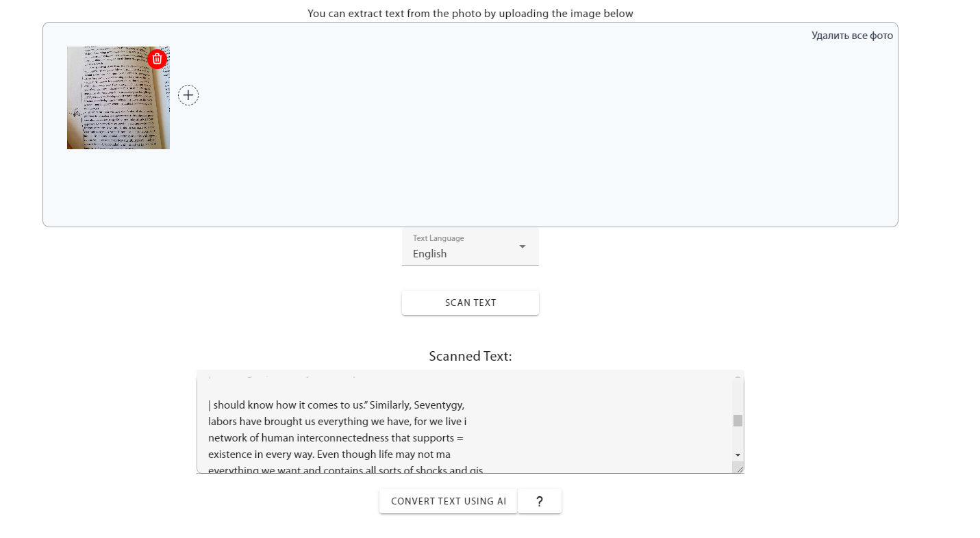Click the scroll-down arrow of the scanned text box
Image resolution: width=980 pixels, height=538 pixels.
coord(738,454)
